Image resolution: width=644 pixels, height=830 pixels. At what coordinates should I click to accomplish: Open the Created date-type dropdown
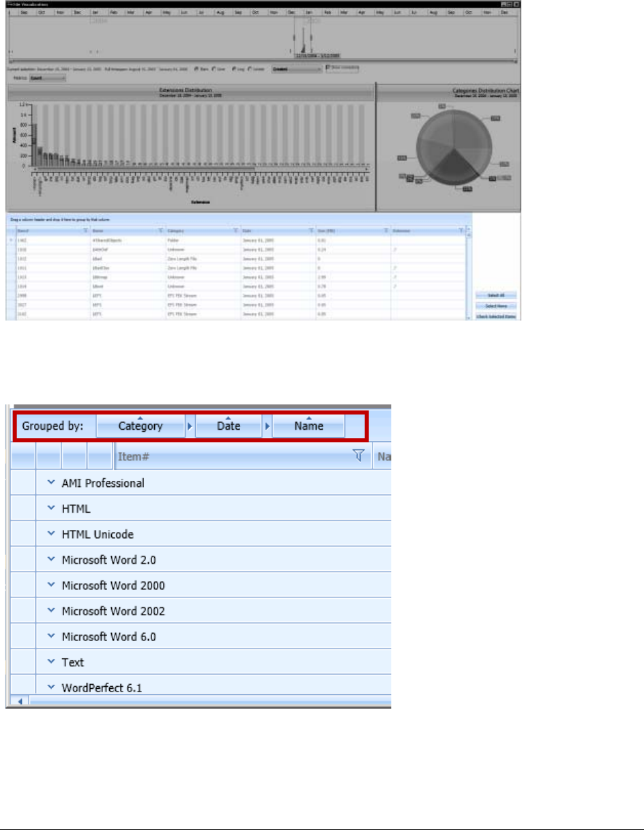click(297, 69)
